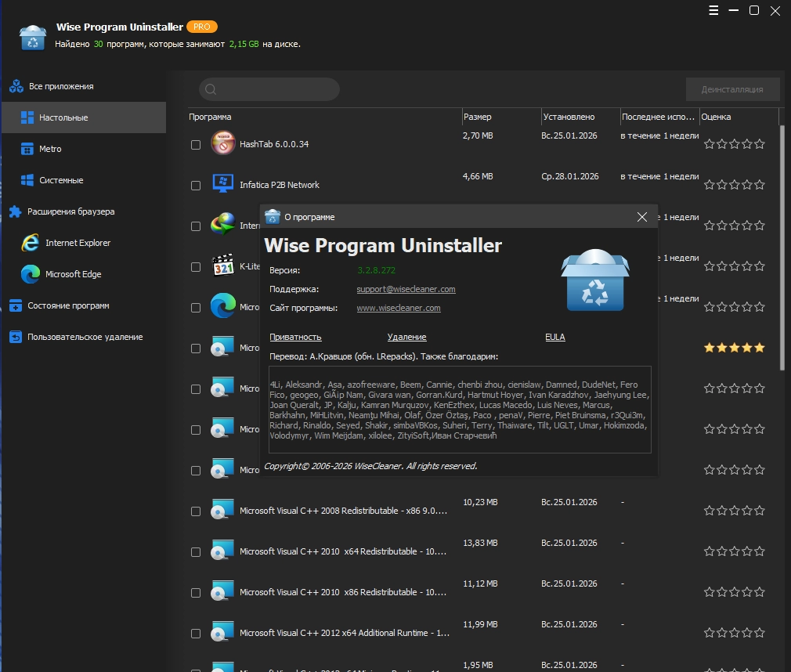The width and height of the screenshot is (791, 672).
Task: Select Настольные category in sidebar
Action: point(84,117)
